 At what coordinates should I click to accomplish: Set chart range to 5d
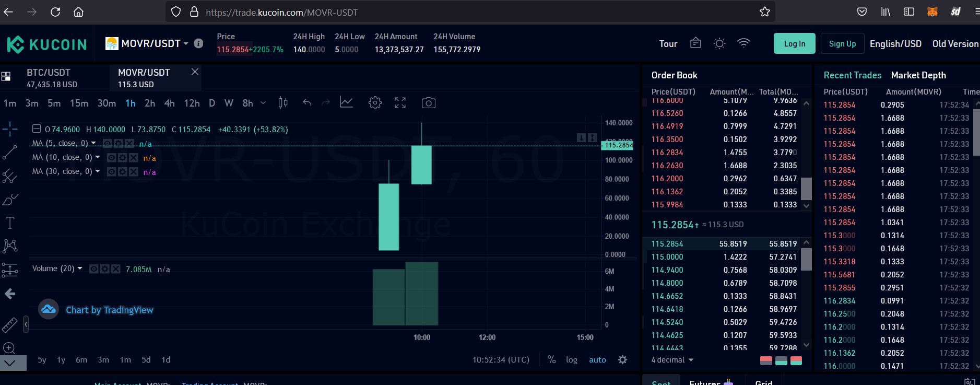[x=146, y=360]
